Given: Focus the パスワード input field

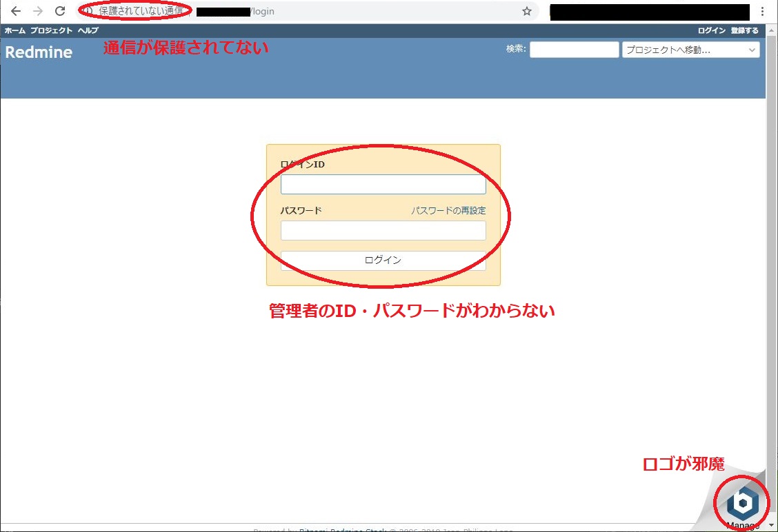Looking at the screenshot, I should pos(383,231).
